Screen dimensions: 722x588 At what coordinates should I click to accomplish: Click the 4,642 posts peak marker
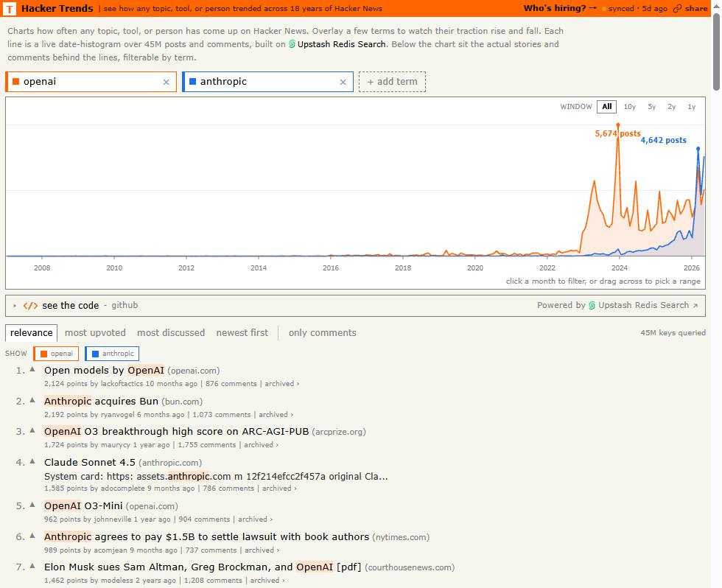click(698, 149)
